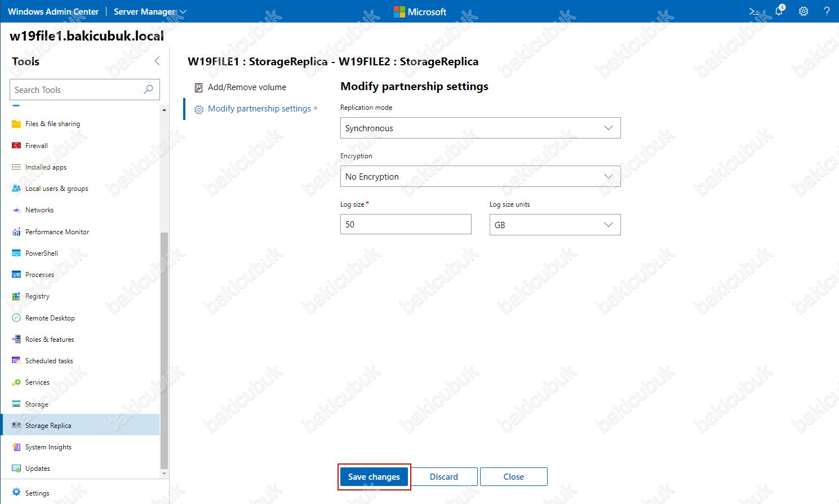Open the Files & file sharing tool
839x504 pixels.
coord(80,124)
